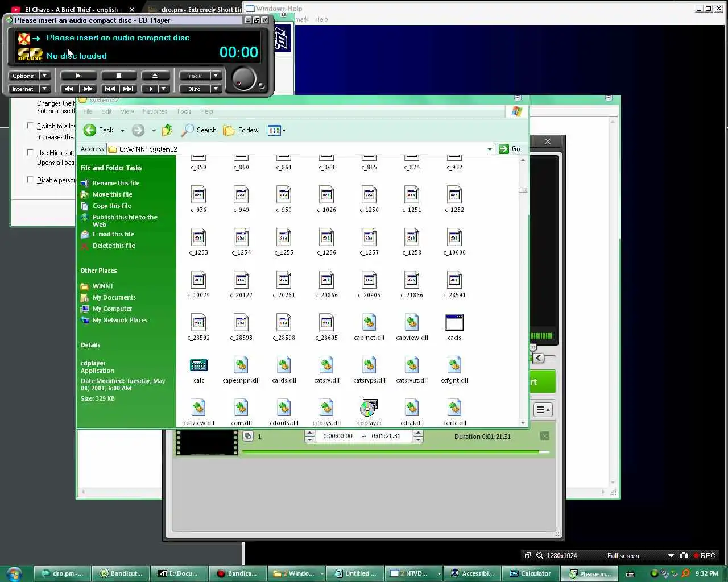Open My Documents under Other Places

(x=114, y=297)
